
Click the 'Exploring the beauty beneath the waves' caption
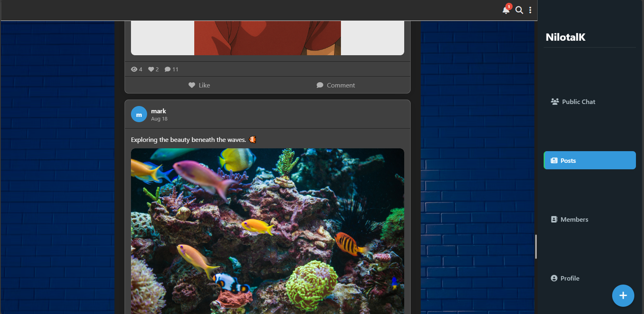coord(188,139)
